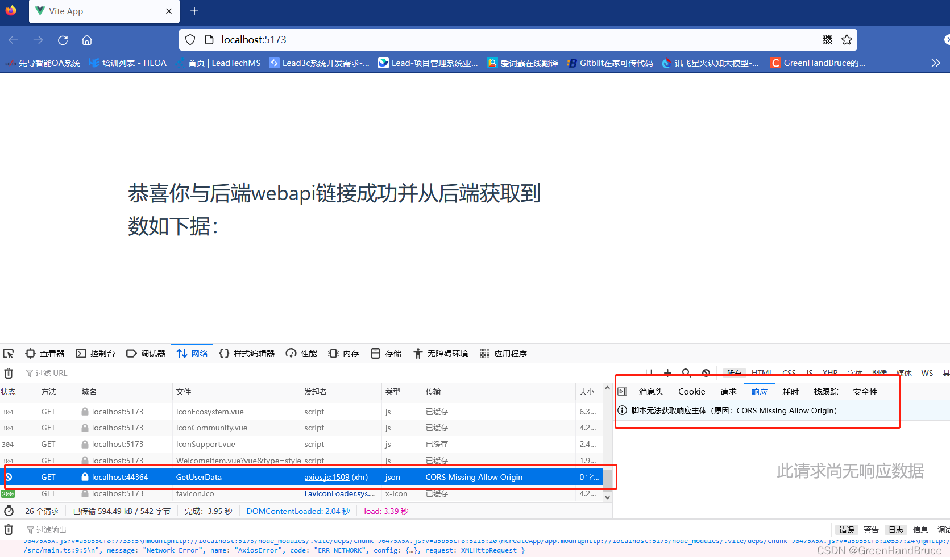Image resolution: width=950 pixels, height=560 pixels.
Task: Sort by the 状态 status column header
Action: [19, 392]
